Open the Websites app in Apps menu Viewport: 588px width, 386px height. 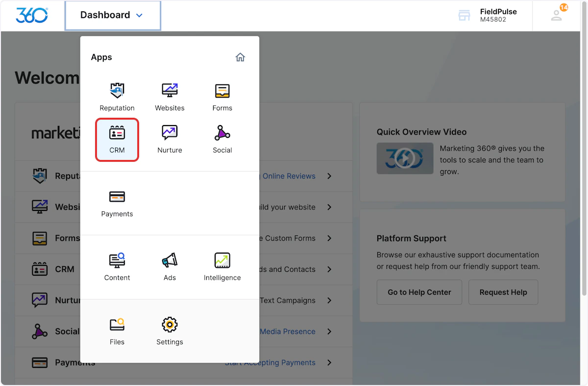pos(170,97)
